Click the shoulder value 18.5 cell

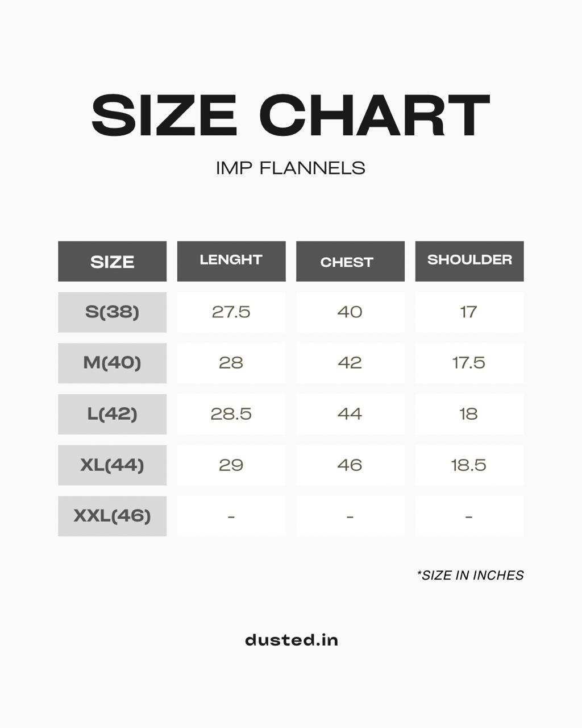(469, 465)
